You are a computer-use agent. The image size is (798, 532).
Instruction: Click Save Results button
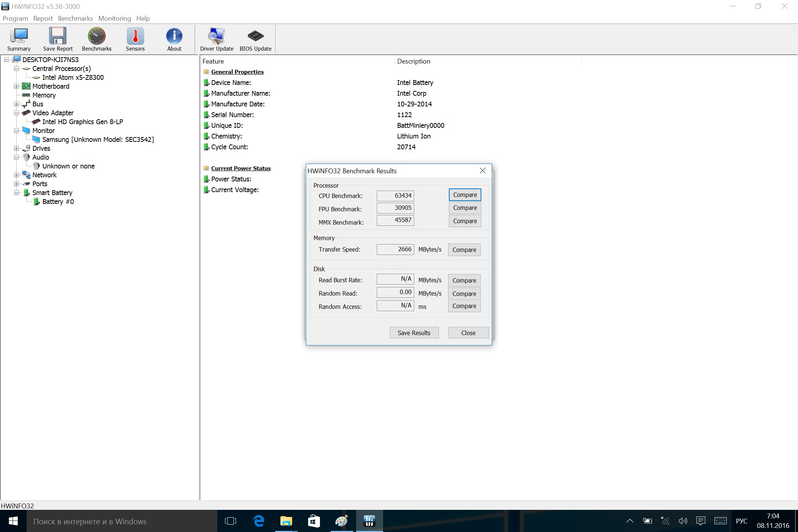(414, 333)
